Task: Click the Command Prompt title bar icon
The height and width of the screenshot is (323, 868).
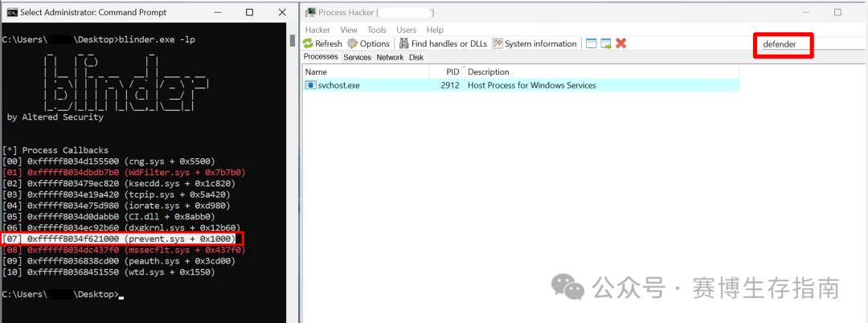Action: click(11, 12)
